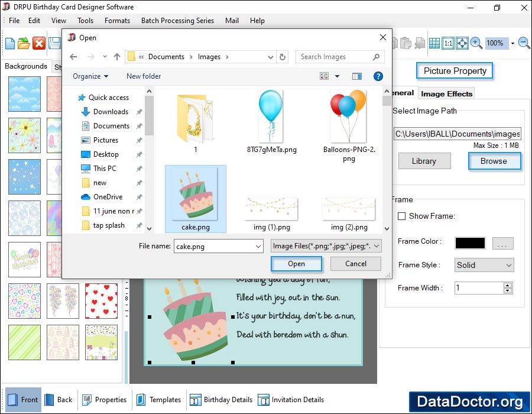Image resolution: width=532 pixels, height=414 pixels.
Task: Open the Organize dropdown menu
Action: click(x=90, y=76)
